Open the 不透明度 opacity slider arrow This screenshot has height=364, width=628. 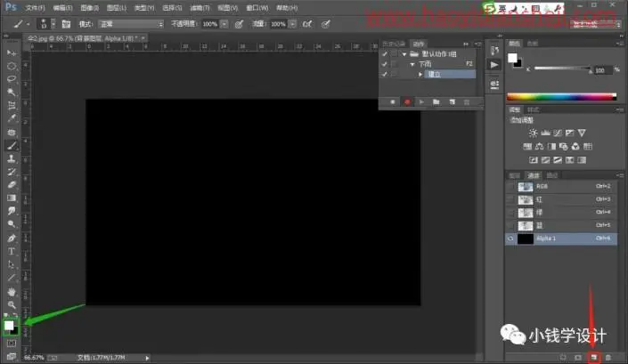[x=224, y=24]
